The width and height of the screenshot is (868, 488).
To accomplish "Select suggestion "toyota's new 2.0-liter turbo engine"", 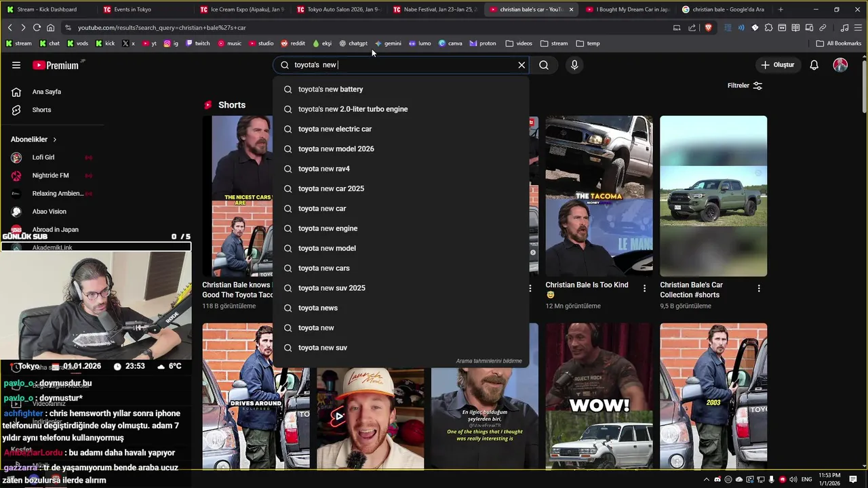I will click(401, 109).
